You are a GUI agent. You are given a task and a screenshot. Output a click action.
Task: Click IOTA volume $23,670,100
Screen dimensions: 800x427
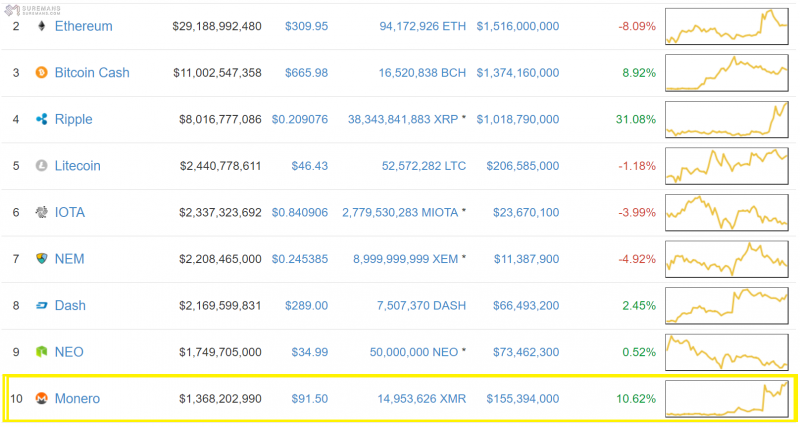[526, 212]
